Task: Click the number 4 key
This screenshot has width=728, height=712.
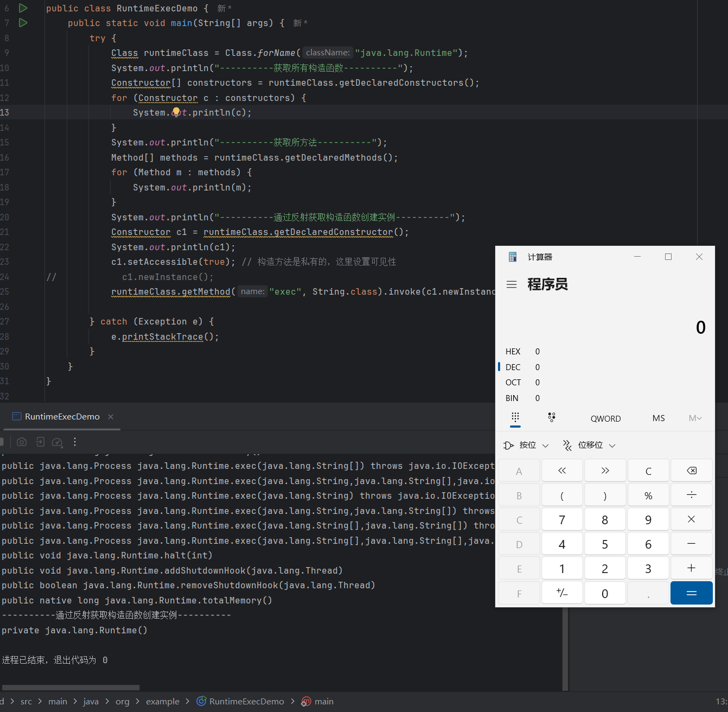Action: [562, 544]
